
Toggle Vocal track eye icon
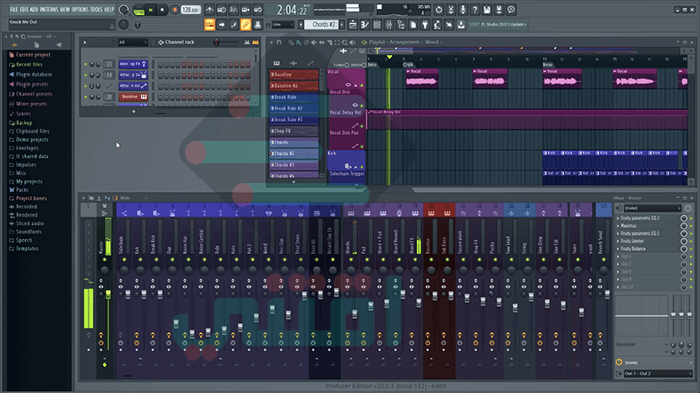point(348,85)
